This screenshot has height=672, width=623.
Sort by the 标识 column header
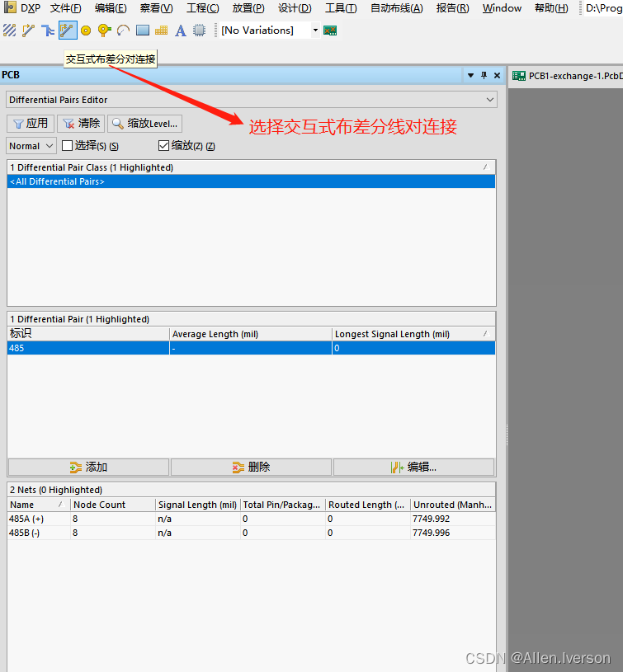(x=88, y=334)
